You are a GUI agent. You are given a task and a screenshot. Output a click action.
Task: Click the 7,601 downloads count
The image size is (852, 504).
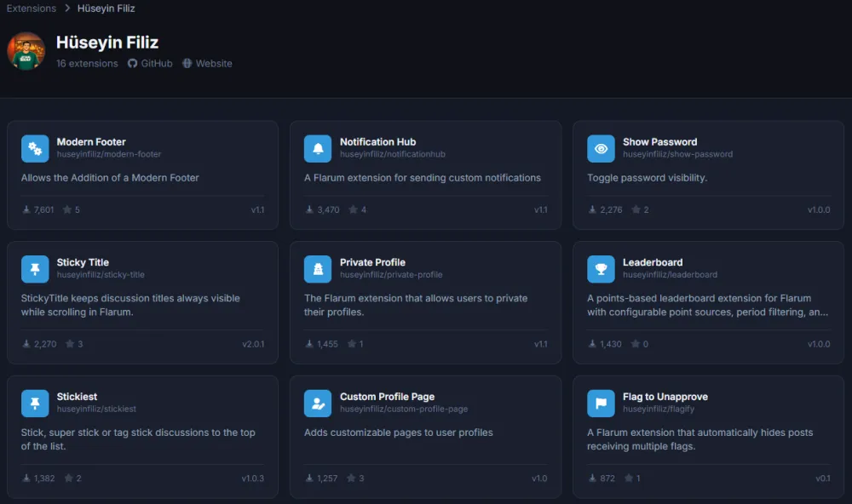click(x=43, y=209)
